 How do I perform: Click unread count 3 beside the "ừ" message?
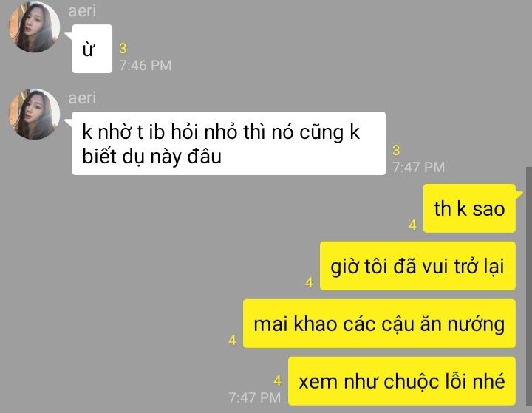(123, 49)
